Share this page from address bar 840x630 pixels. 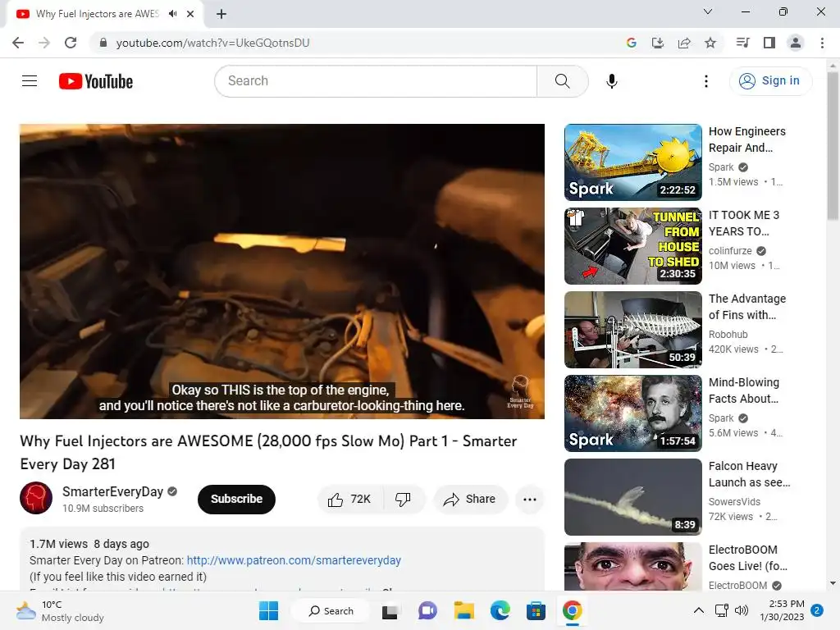pos(684,43)
